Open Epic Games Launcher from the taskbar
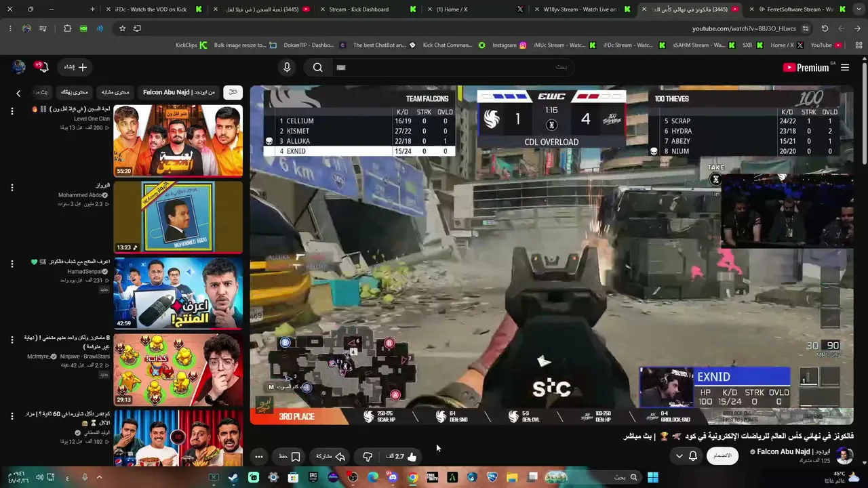This screenshot has height=488, width=868. click(x=313, y=477)
